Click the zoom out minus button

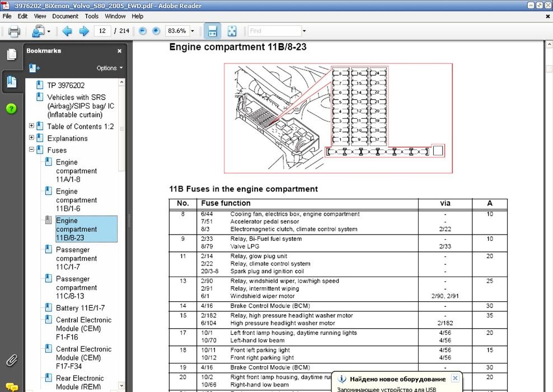[x=143, y=31]
